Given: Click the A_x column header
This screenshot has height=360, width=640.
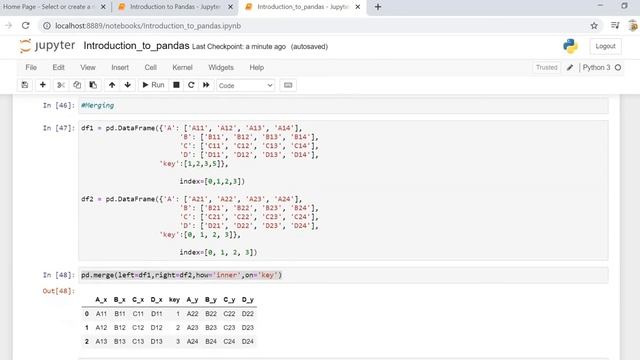Looking at the screenshot, I should 101,300.
